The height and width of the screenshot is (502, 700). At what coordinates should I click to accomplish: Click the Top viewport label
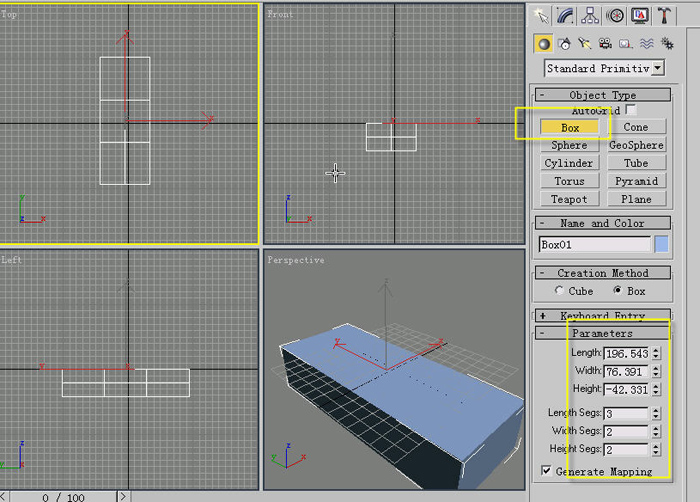click(x=9, y=14)
